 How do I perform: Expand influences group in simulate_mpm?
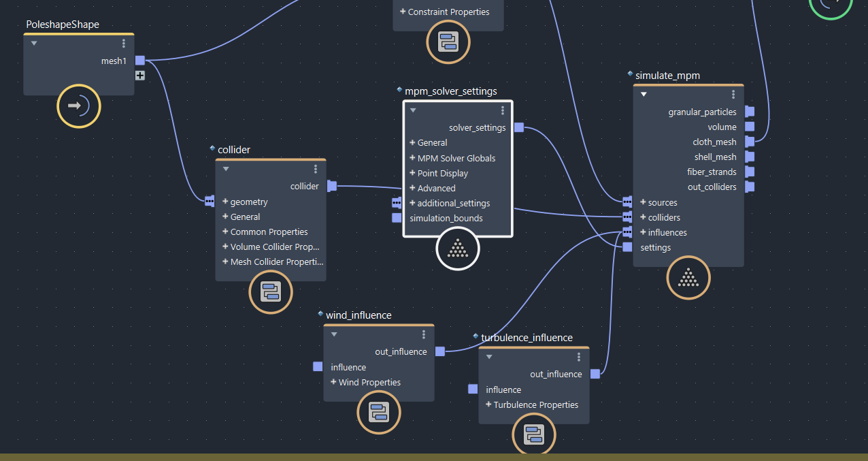[x=644, y=232]
